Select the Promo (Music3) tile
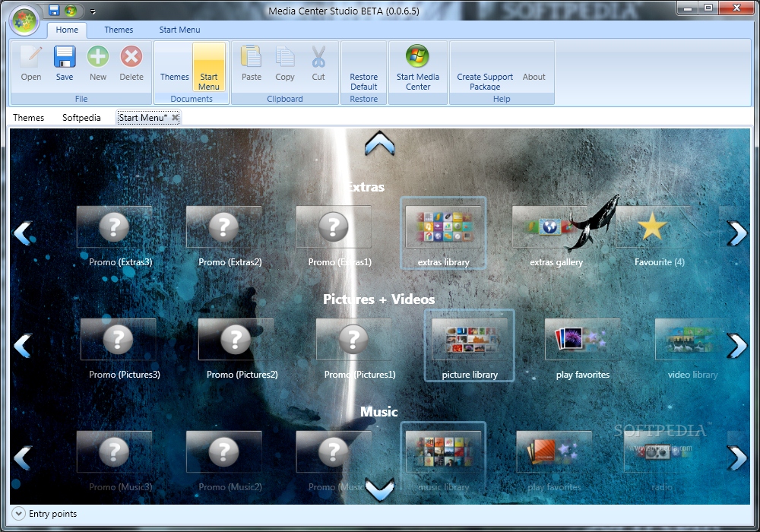The image size is (760, 532). (115, 461)
